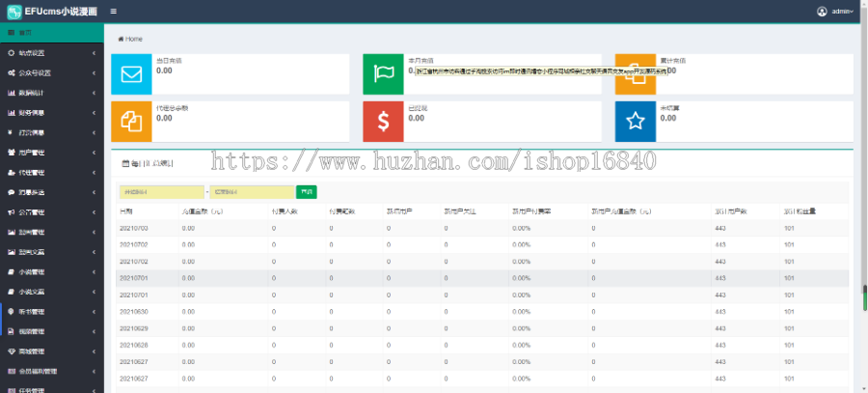Screen dimensions: 868x393
Task: Click the blue envelope icon for 当日充值
Action: click(x=131, y=74)
